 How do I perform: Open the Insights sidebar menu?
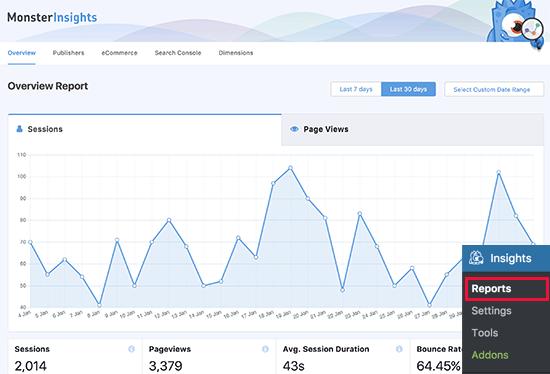[506, 259]
